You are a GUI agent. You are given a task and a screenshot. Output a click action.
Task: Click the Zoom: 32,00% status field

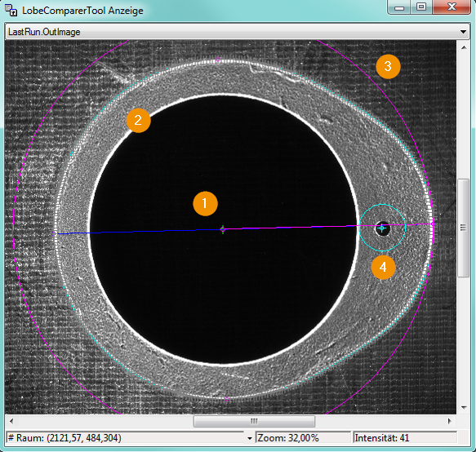pyautogui.click(x=303, y=438)
